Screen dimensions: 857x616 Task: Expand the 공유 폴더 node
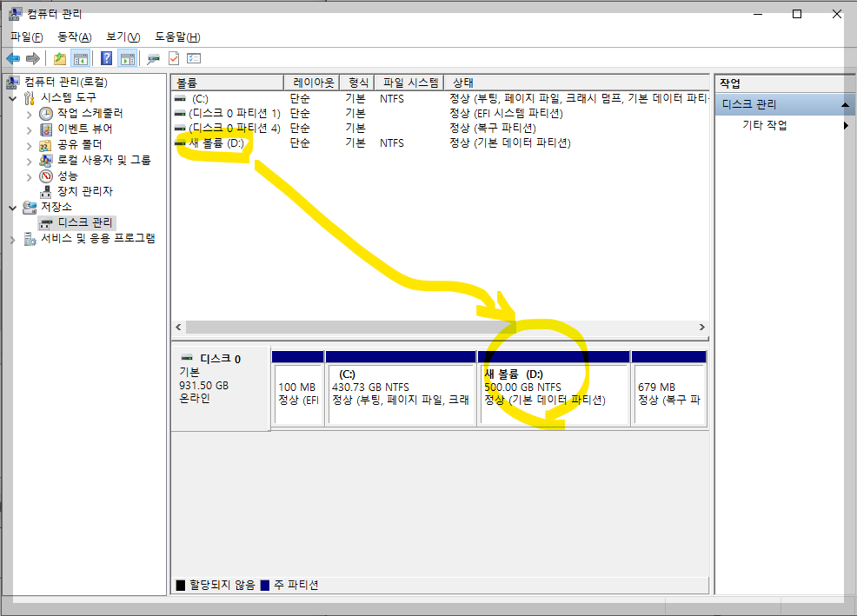[29, 145]
